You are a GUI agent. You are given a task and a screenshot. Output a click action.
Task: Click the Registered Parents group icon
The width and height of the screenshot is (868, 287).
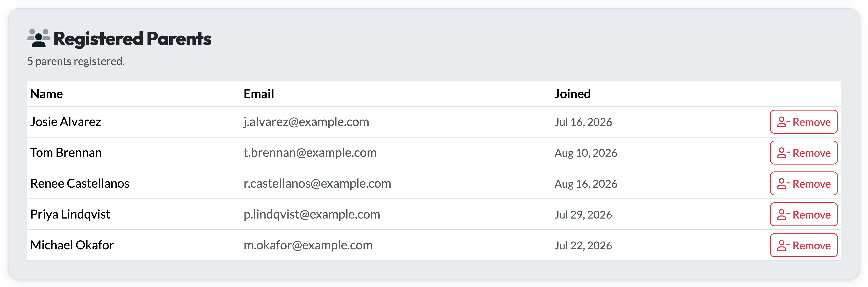pos(38,38)
